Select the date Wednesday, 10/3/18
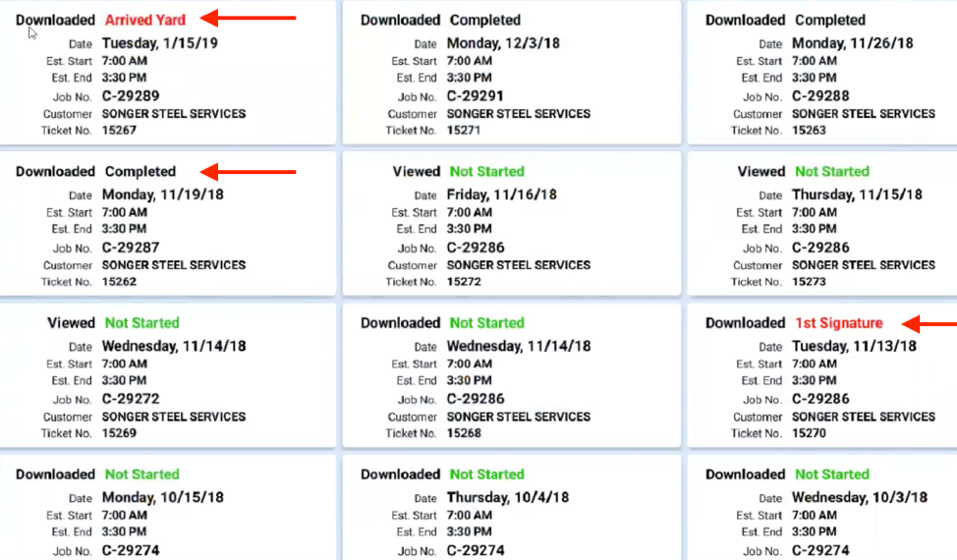This screenshot has height=560, width=957. [860, 497]
